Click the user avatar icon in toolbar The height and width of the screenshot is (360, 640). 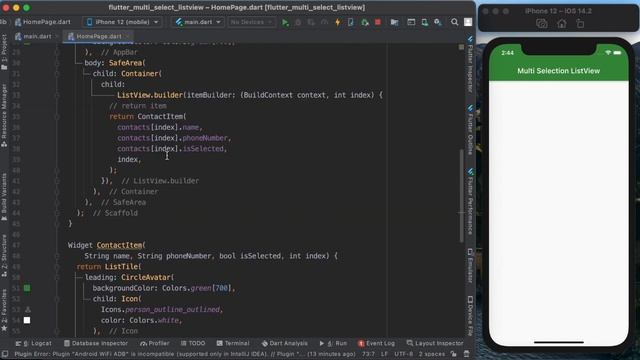click(468, 22)
